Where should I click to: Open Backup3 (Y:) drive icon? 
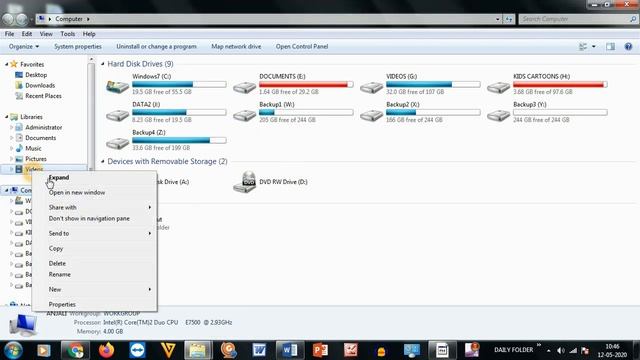pyautogui.click(x=498, y=115)
